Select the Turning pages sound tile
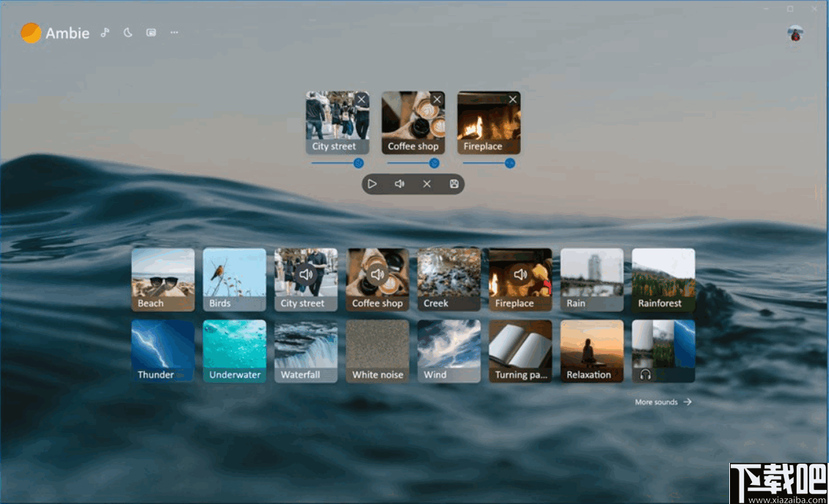This screenshot has height=504, width=829. click(520, 351)
